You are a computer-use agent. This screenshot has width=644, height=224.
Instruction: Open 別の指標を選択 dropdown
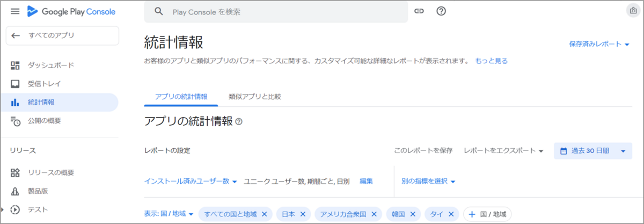[428, 182]
